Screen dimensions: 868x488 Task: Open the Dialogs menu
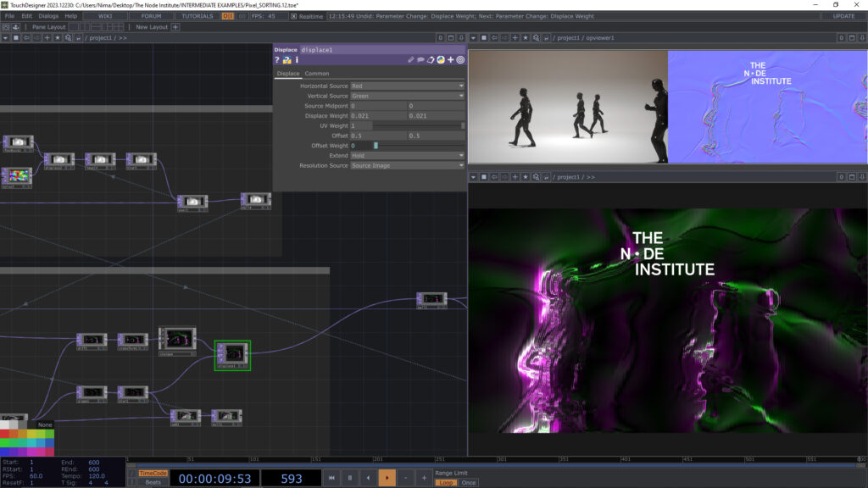pyautogui.click(x=48, y=16)
